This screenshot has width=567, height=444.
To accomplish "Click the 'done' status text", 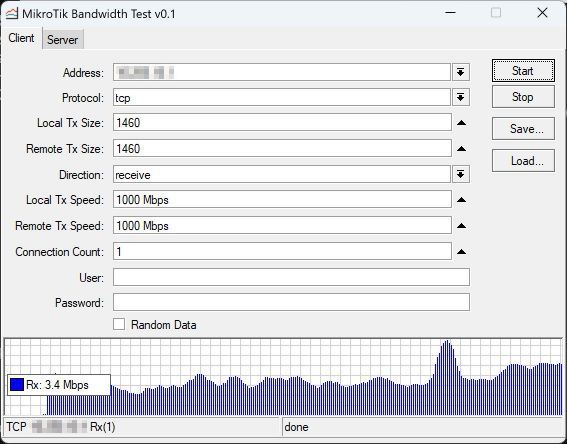I will pos(297,427).
